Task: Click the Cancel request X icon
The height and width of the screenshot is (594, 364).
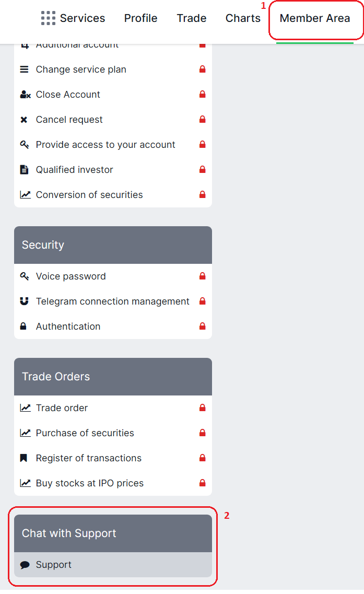Action: 24,120
